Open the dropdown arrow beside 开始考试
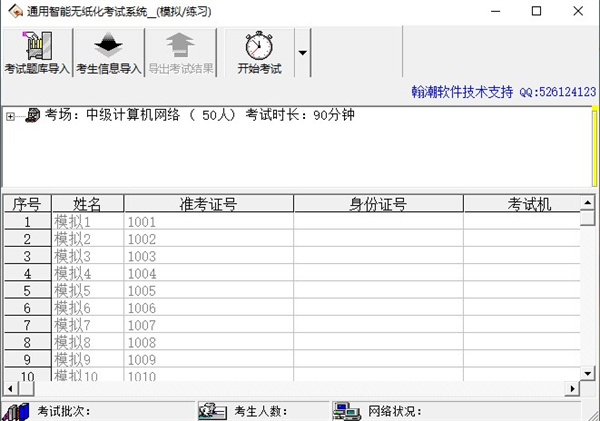 tap(303, 53)
